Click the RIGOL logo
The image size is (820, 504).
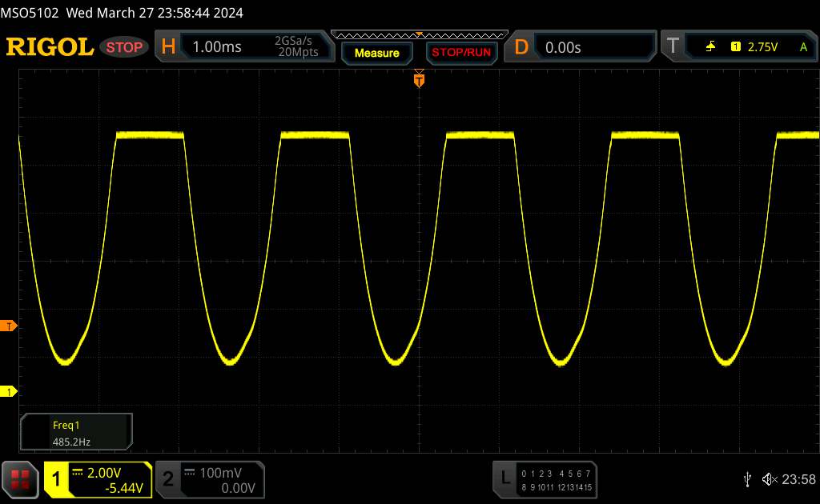(x=50, y=47)
